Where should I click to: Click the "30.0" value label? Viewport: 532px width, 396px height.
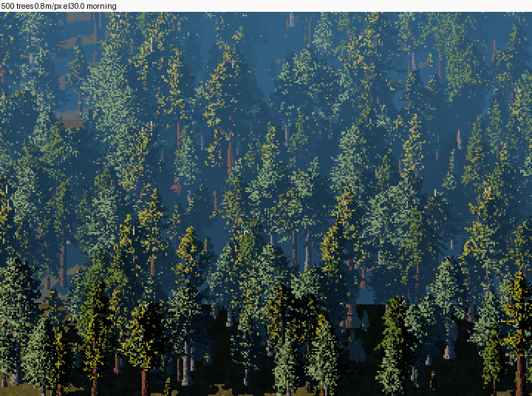coord(78,6)
